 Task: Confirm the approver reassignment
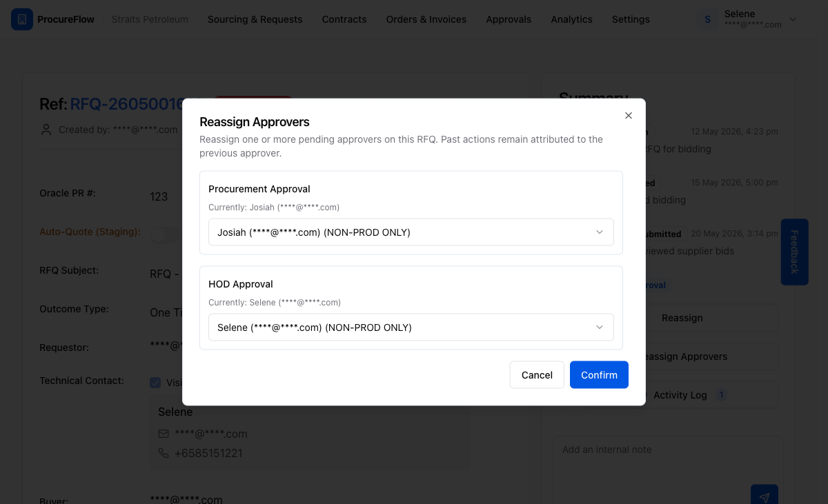point(599,375)
